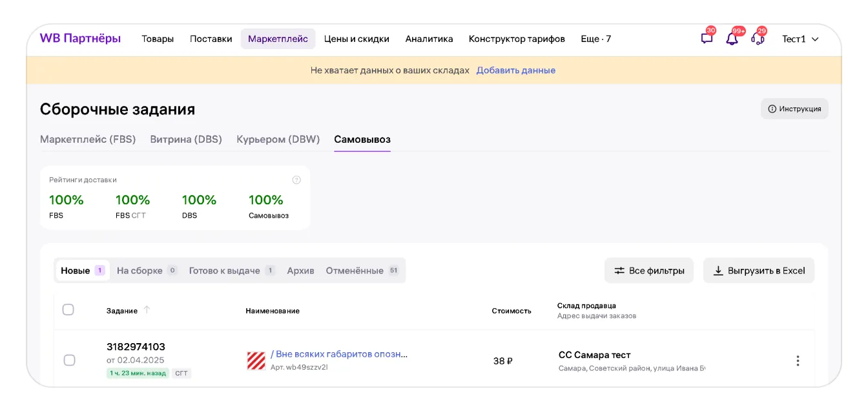Click the sort arrow next to Задание

click(147, 310)
